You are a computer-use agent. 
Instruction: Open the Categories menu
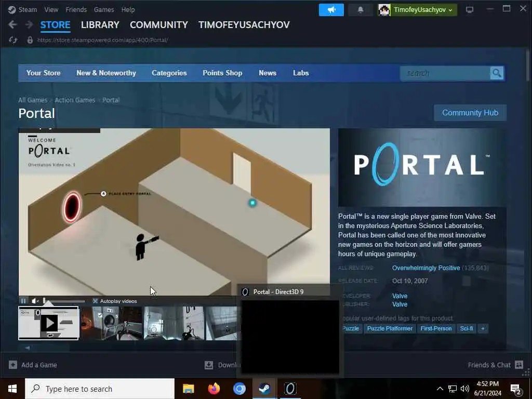pyautogui.click(x=169, y=73)
